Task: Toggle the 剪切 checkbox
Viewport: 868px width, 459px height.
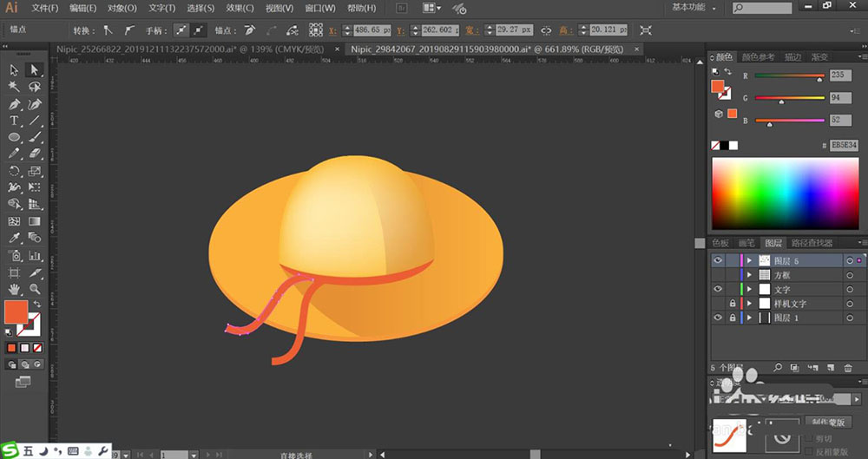Action: 809,438
